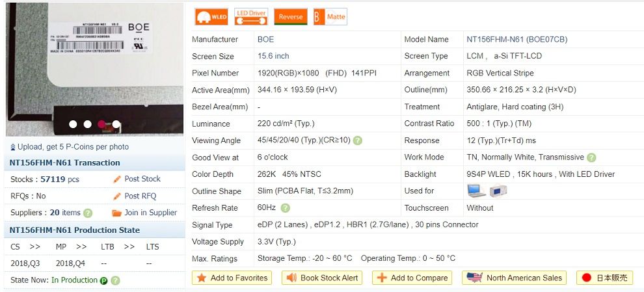The image size is (644, 292).
Task: Click the WLED backlight badge icon
Action: [211, 17]
